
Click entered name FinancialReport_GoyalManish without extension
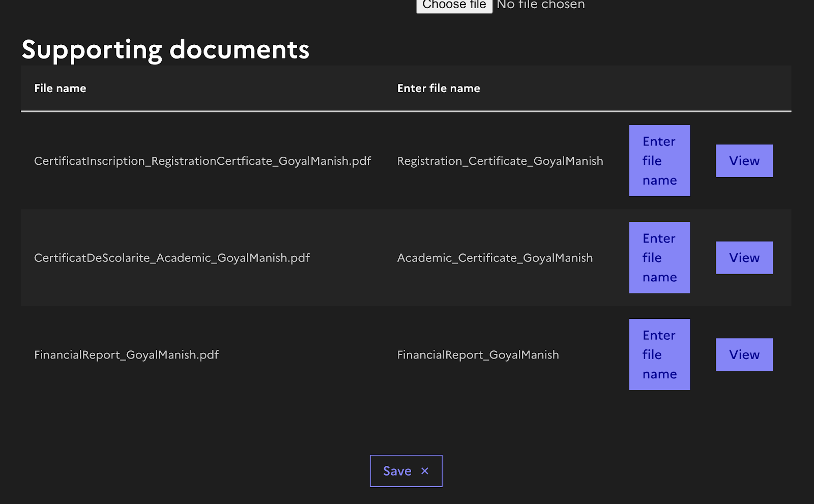(x=478, y=354)
